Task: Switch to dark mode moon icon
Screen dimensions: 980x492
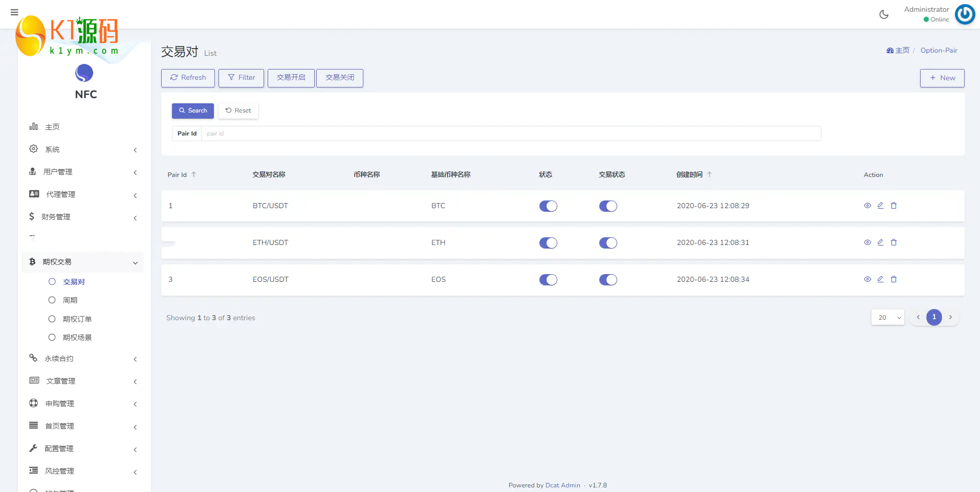Action: [x=884, y=14]
